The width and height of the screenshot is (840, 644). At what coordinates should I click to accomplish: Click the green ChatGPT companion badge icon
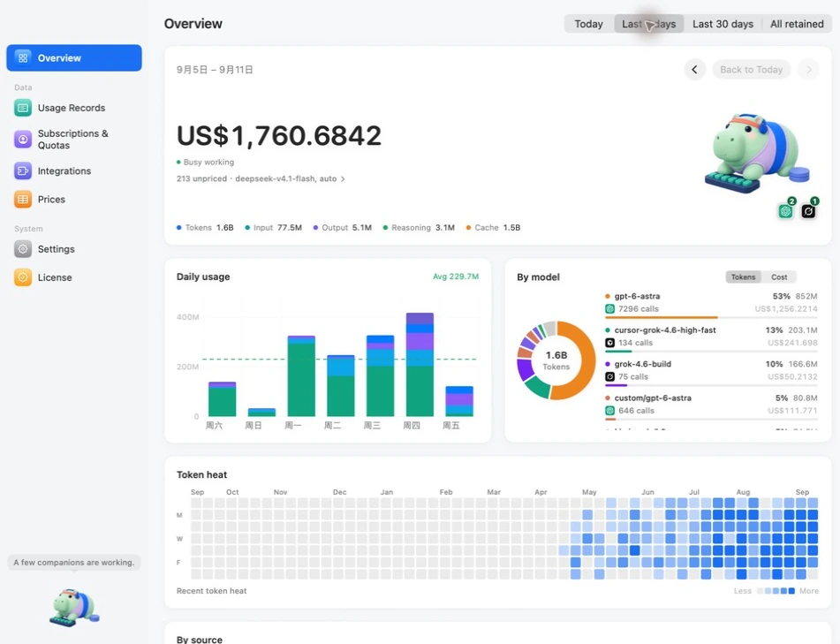(x=785, y=211)
